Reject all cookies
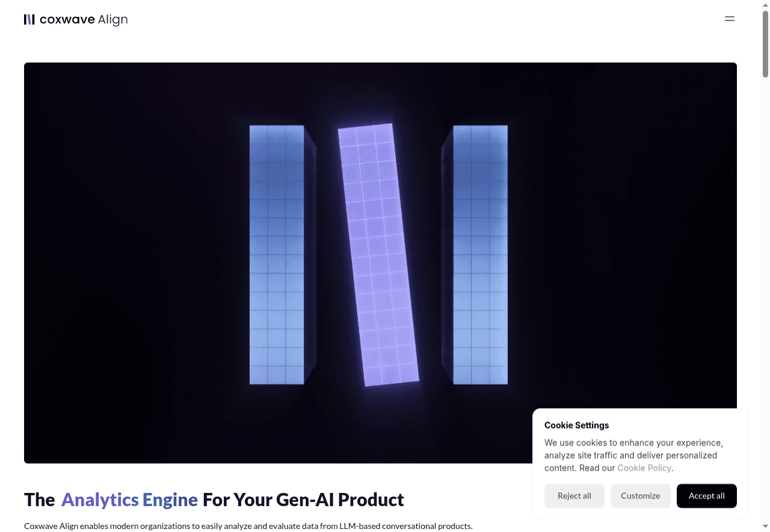The image size is (770, 532). coord(574,496)
